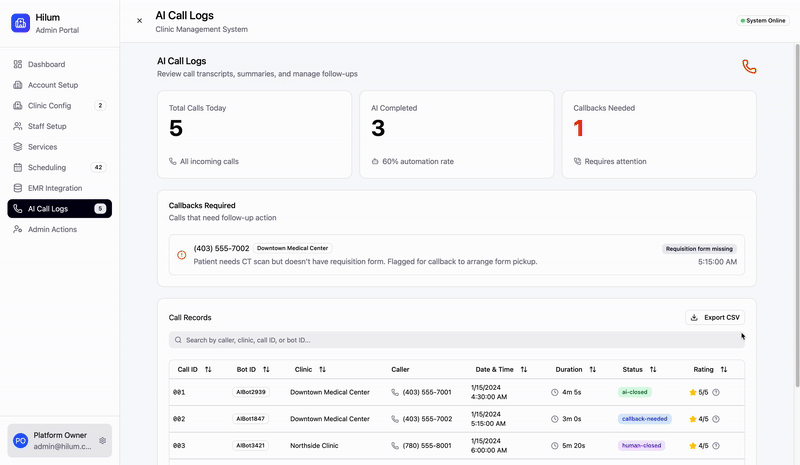
Task: Click the star icon in call 003 rating
Action: pyautogui.click(x=693, y=446)
